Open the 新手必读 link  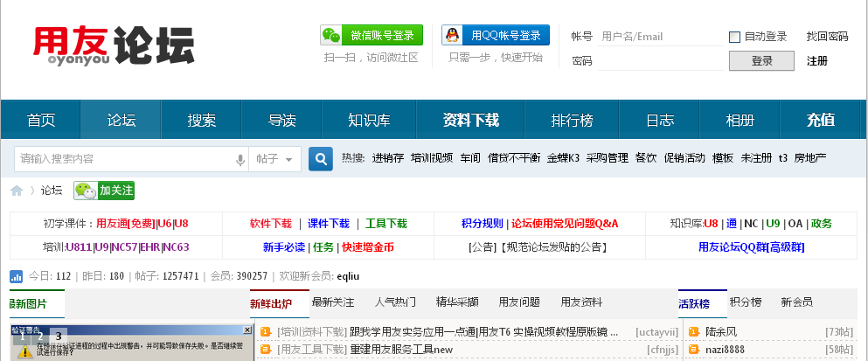[x=284, y=247]
